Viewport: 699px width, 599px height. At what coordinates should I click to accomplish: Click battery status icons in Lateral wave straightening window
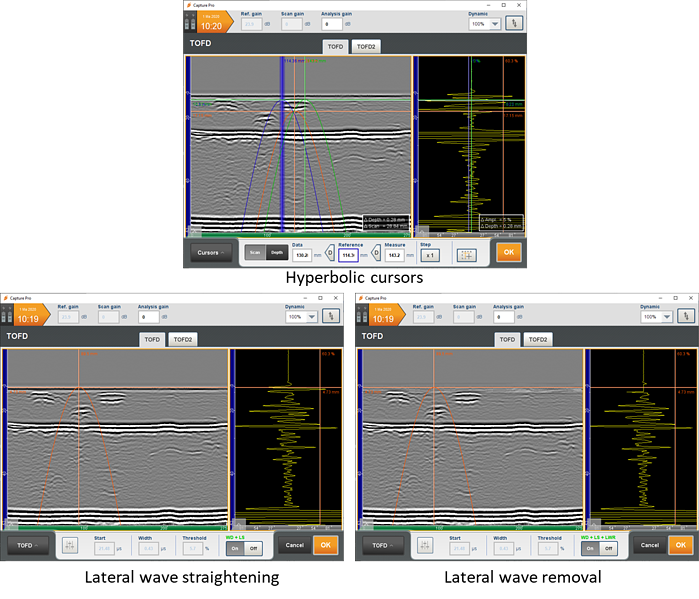pos(7,315)
